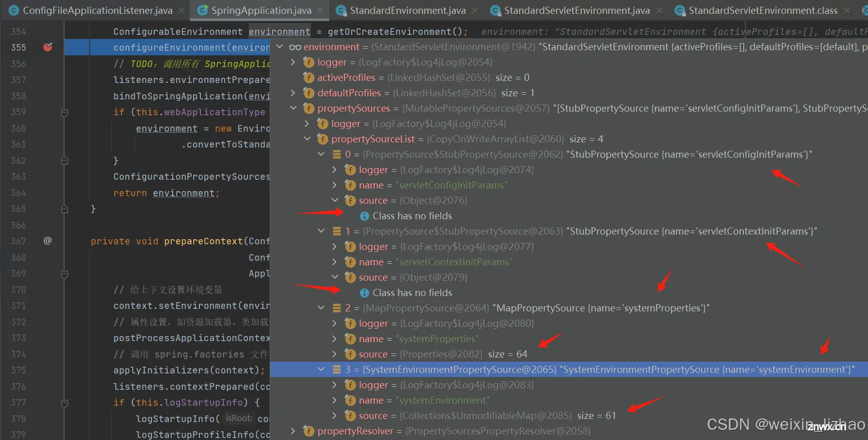The height and width of the screenshot is (440, 868).
Task: Click the fold marker on line 369
Action: click(x=65, y=274)
